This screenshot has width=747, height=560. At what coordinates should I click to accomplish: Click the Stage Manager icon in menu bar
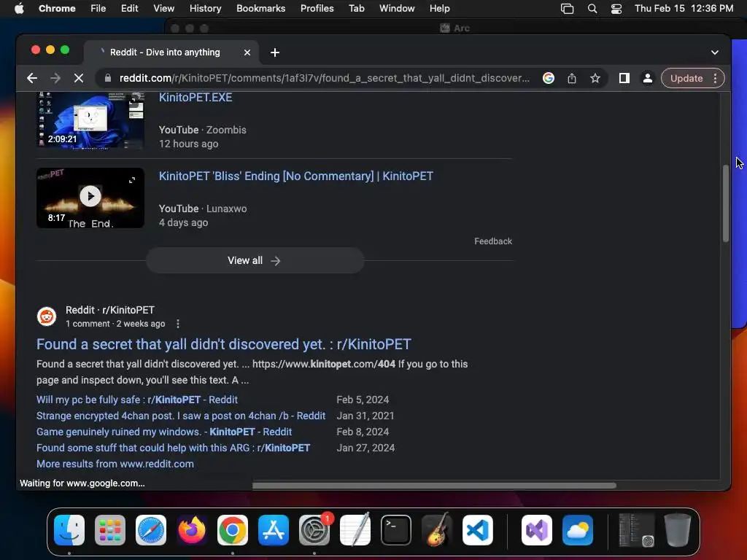[x=567, y=9]
